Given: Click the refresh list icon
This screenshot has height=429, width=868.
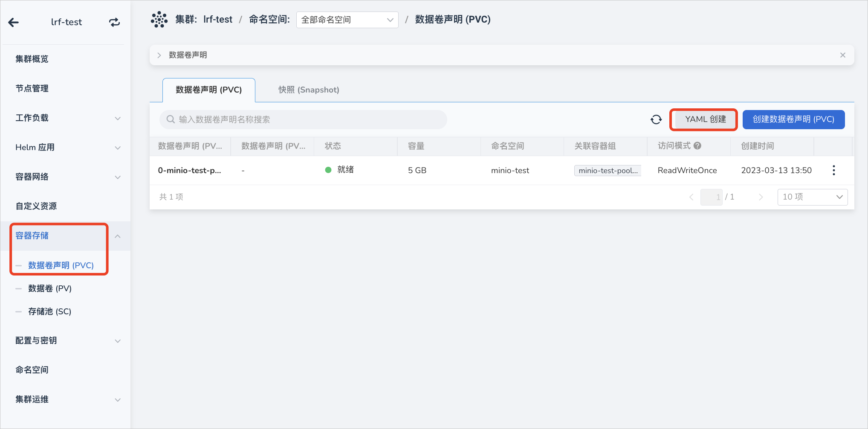Looking at the screenshot, I should [656, 119].
